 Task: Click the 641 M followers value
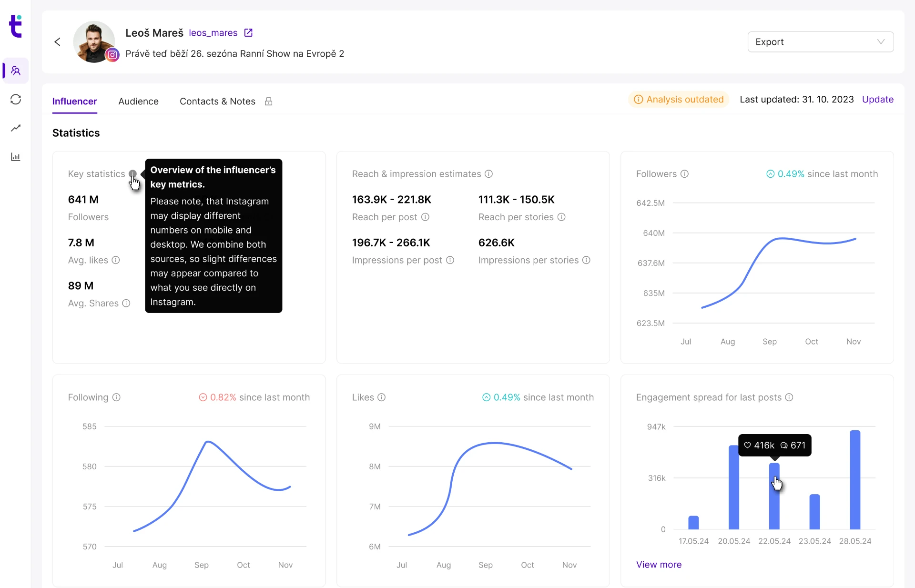click(x=83, y=199)
